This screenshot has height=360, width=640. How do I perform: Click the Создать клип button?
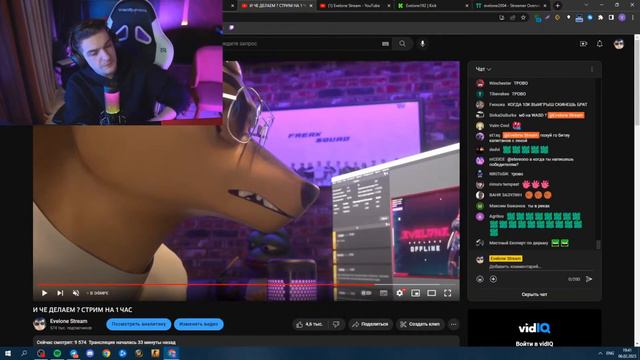point(420,324)
